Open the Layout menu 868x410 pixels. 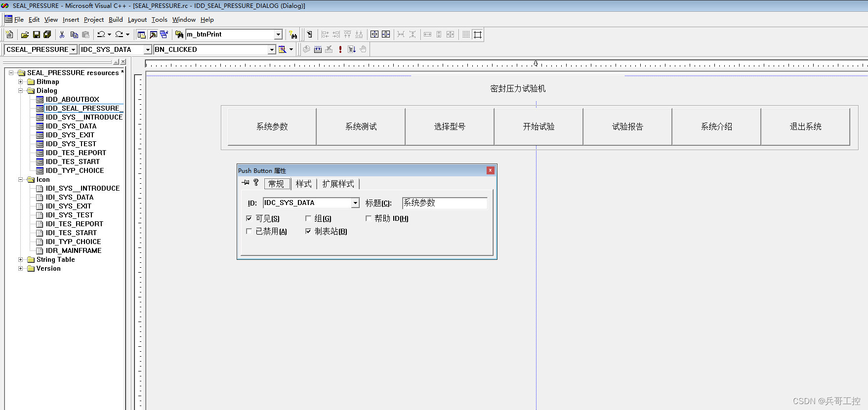pyautogui.click(x=137, y=20)
